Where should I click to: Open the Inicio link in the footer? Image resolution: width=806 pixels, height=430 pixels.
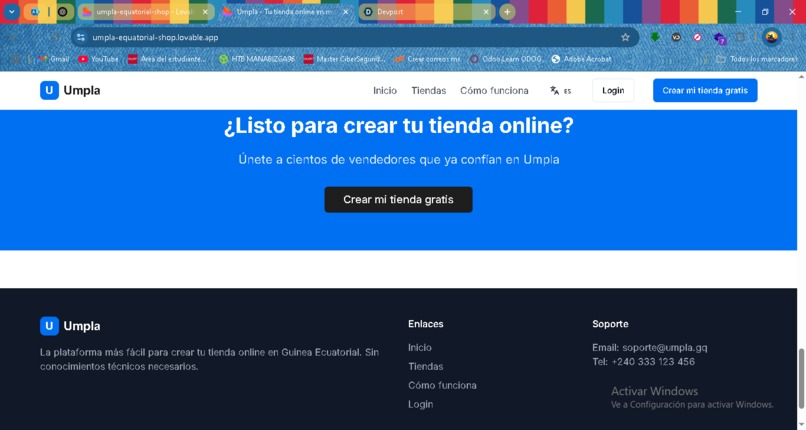419,347
